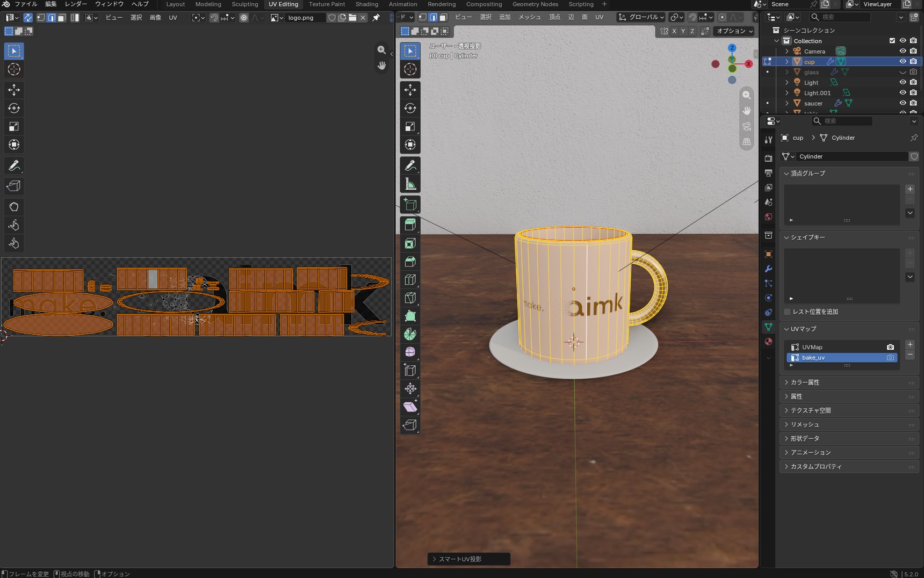The image size is (924, 578).
Task: Click the logo.png image name field
Action: (x=305, y=18)
